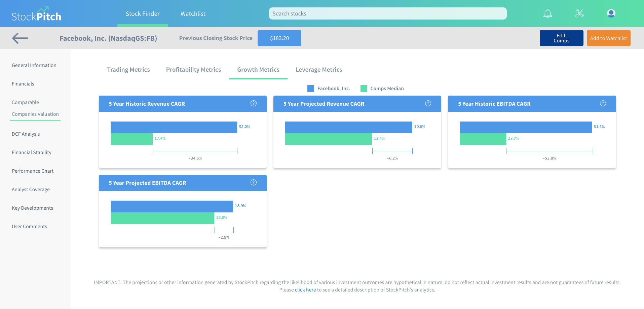The height and width of the screenshot is (309, 644).
Task: Open the Profitability Metrics tab
Action: pos(193,70)
